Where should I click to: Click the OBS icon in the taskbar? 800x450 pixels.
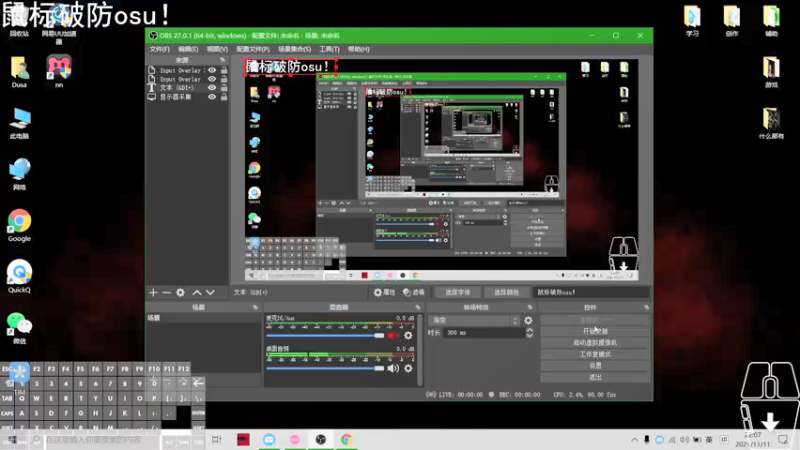320,439
